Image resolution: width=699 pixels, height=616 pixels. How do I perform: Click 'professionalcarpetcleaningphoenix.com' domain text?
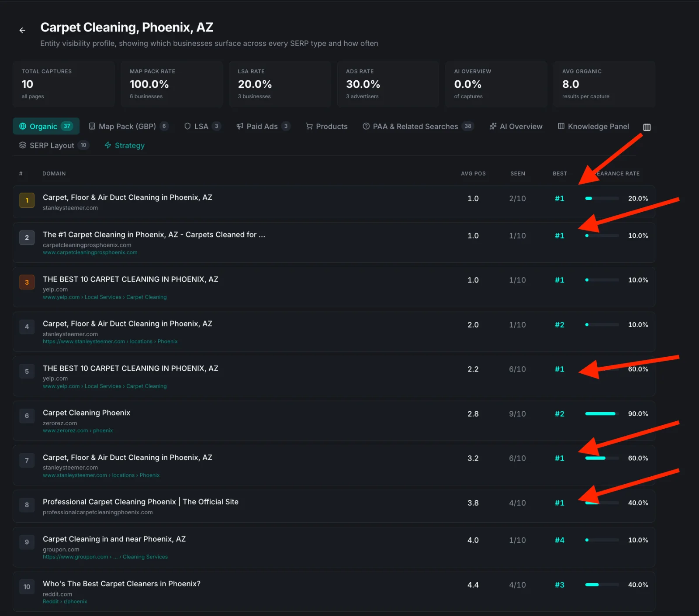click(x=98, y=512)
